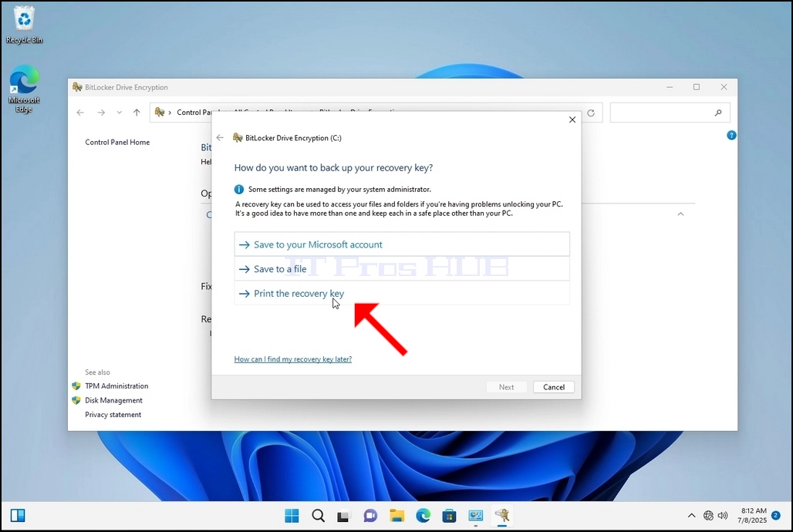Click the Control Panel forward navigation arrow
Image resolution: width=793 pixels, height=532 pixels.
(101, 113)
